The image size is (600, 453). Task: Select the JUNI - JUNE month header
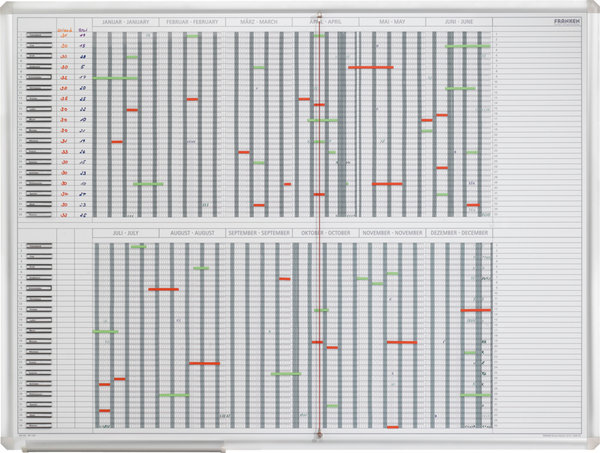[x=458, y=21]
